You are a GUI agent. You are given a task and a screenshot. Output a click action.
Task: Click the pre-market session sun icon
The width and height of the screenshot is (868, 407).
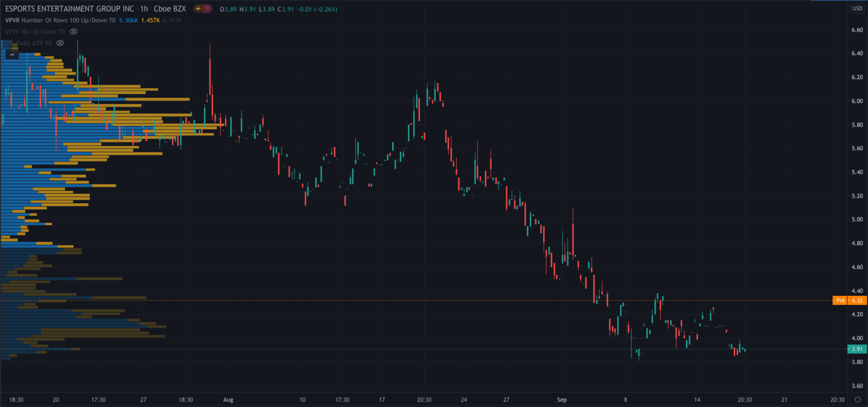[198, 9]
